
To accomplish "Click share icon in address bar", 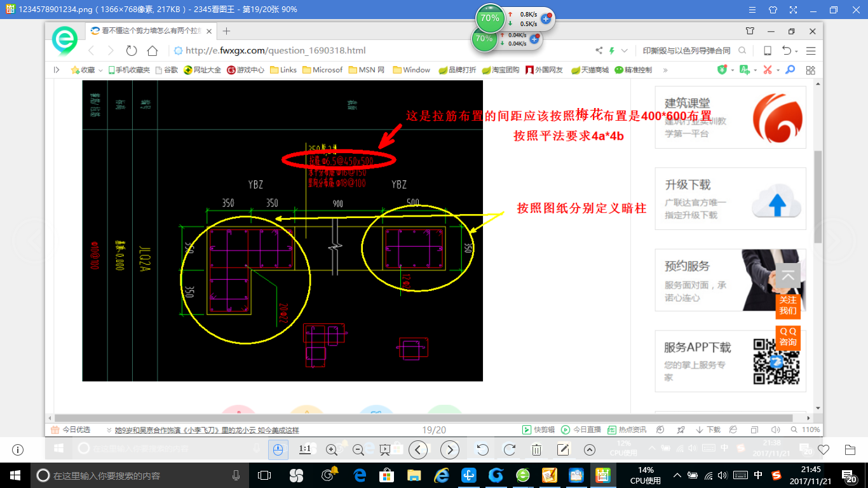I will [x=599, y=50].
